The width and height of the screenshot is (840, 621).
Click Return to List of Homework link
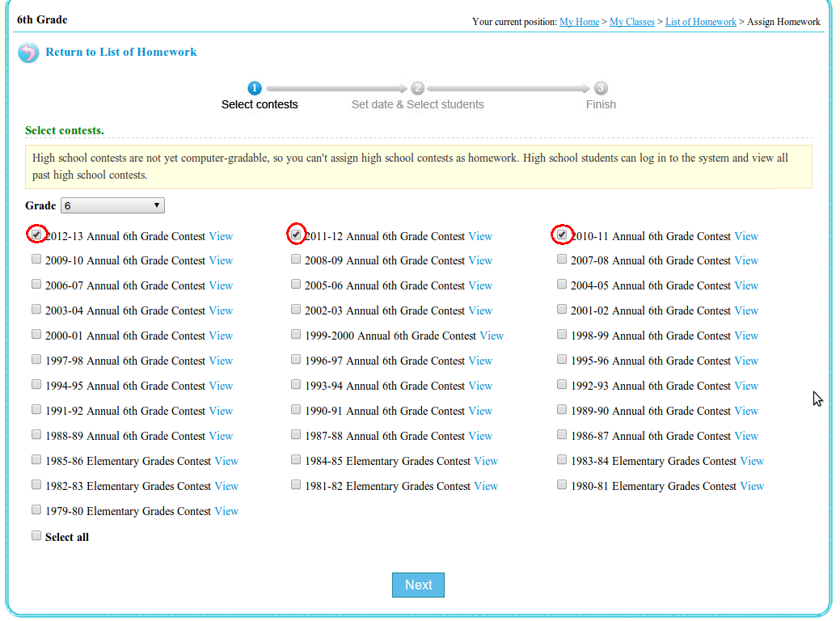point(121,52)
